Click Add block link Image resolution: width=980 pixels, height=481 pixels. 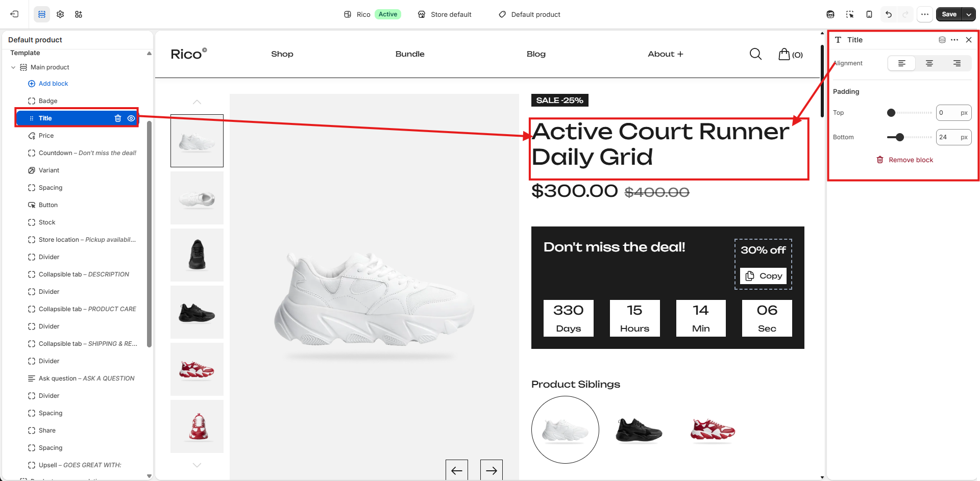(53, 84)
